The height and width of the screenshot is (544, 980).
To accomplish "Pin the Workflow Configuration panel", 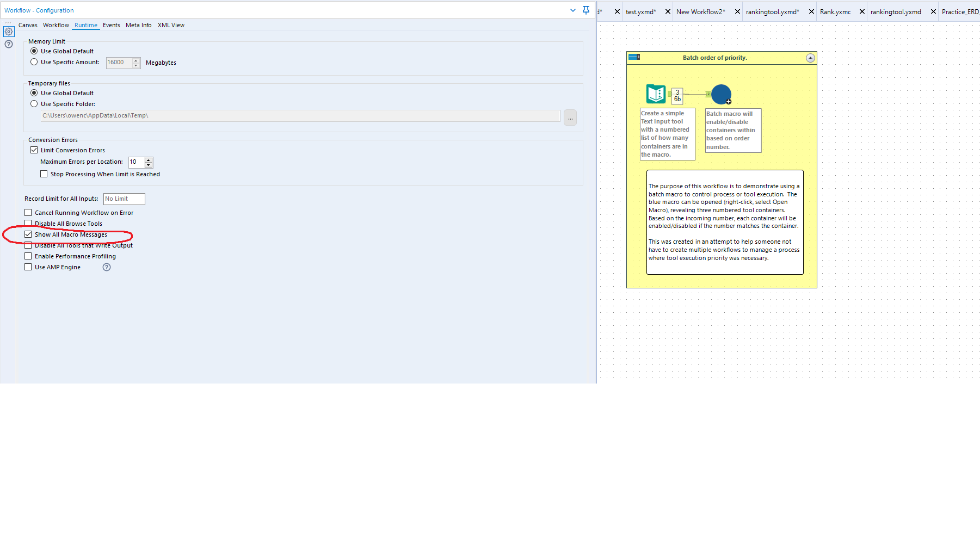I will [585, 10].
